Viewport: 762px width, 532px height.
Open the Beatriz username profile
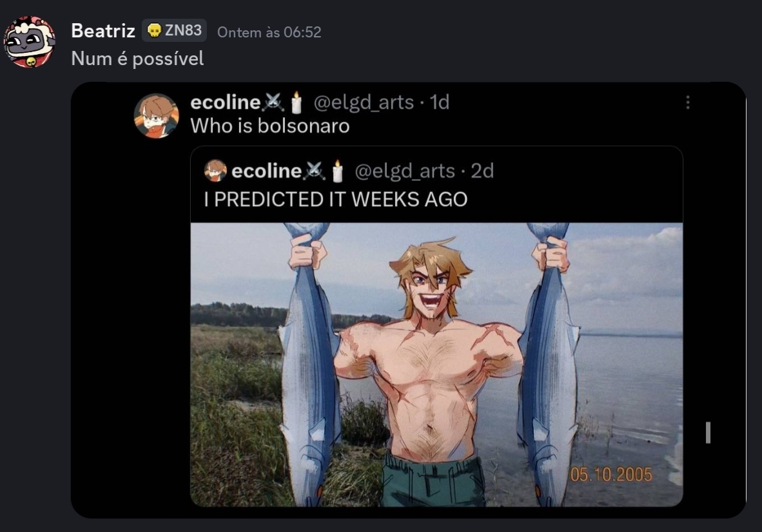103,30
